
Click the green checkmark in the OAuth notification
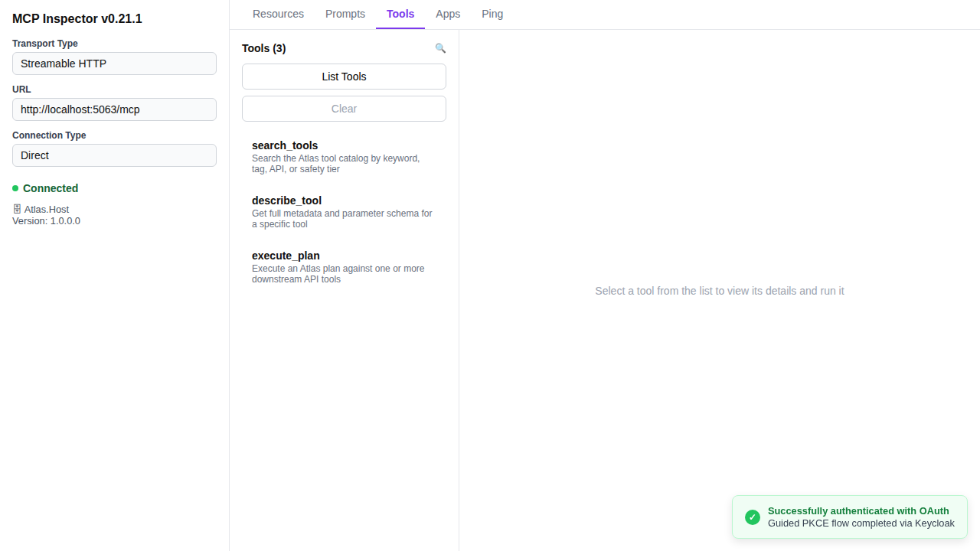753,517
